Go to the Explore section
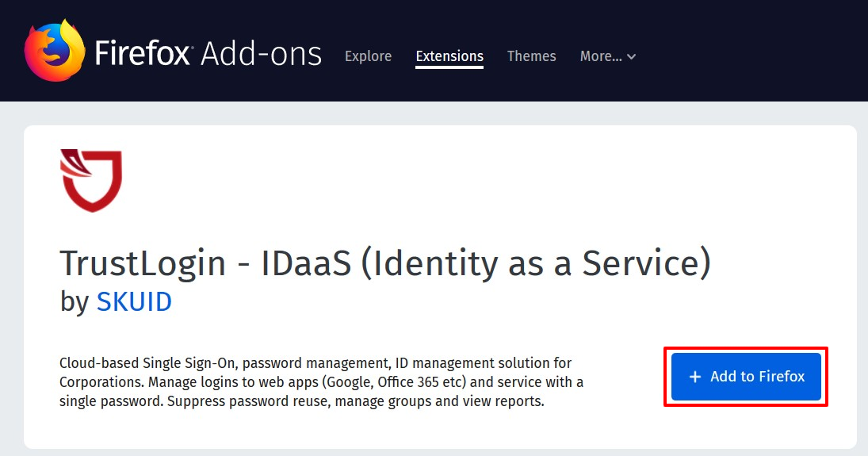The image size is (868, 456). [368, 56]
